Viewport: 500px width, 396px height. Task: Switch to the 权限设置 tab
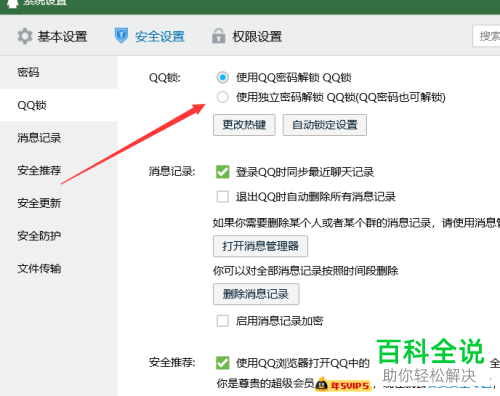coord(247,36)
